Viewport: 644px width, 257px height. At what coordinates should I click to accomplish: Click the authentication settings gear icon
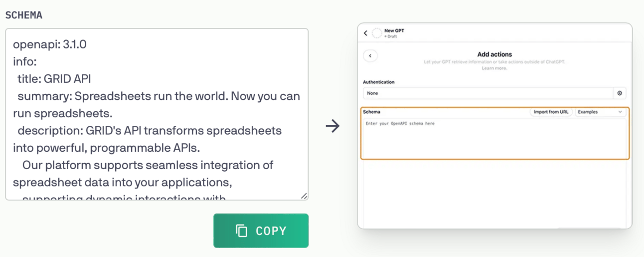tap(620, 93)
